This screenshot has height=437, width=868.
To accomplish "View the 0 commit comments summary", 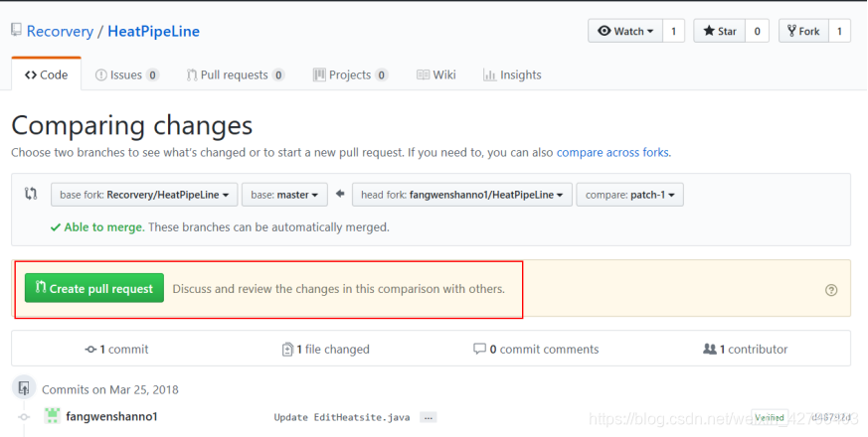I will [536, 349].
